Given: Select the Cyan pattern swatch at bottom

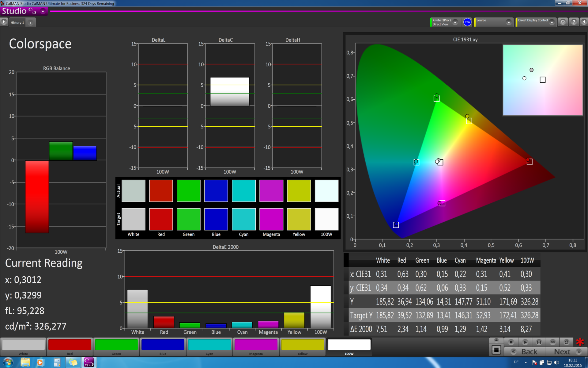Looking at the screenshot, I should tap(209, 345).
